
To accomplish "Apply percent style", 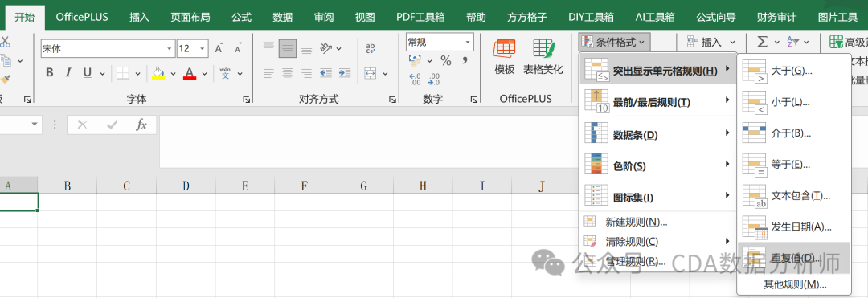I will [445, 60].
